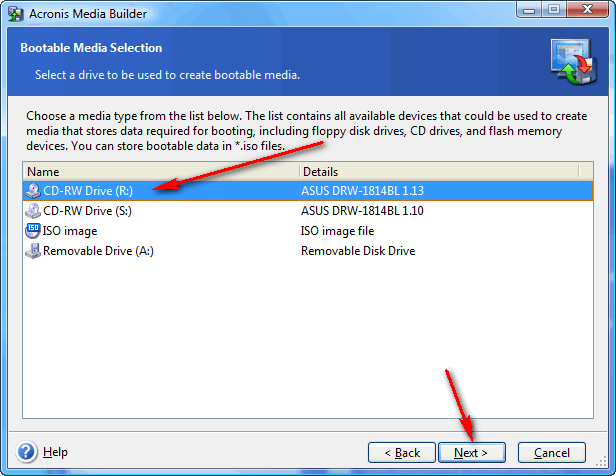Sort list by the Details column header
This screenshot has width=616, height=476.
440,172
